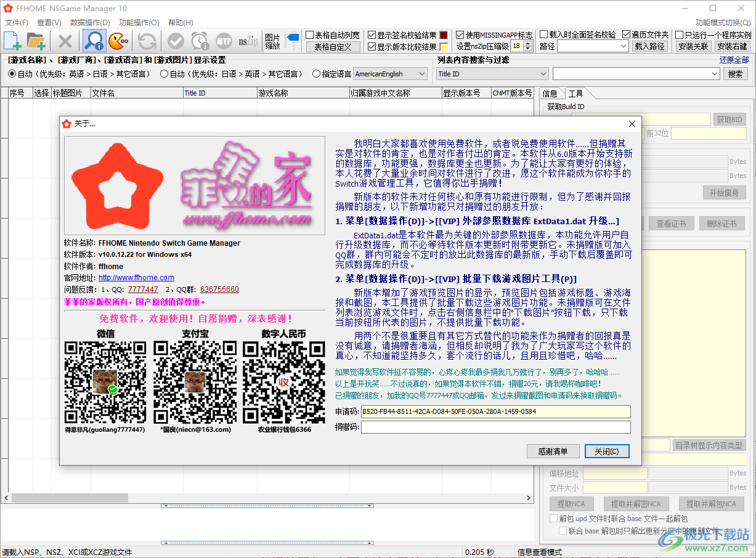Select the 指定语言 radio button
The image size is (756, 558).
click(316, 74)
